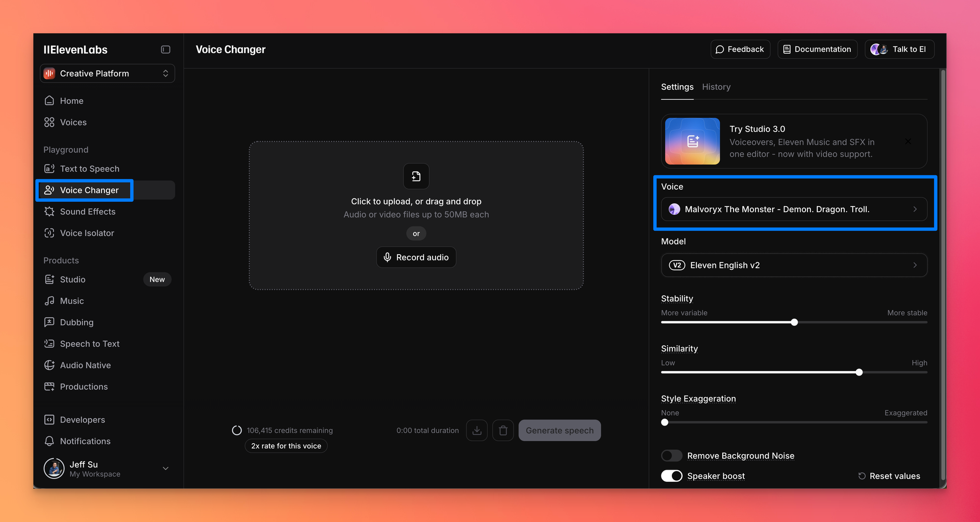Click the Voices grid icon
980x522 pixels.
49,122
